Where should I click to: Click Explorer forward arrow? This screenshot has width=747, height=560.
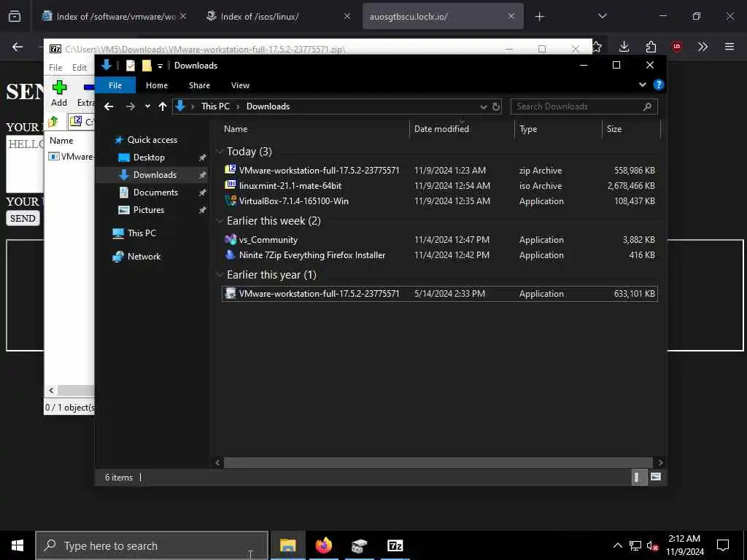pos(130,106)
